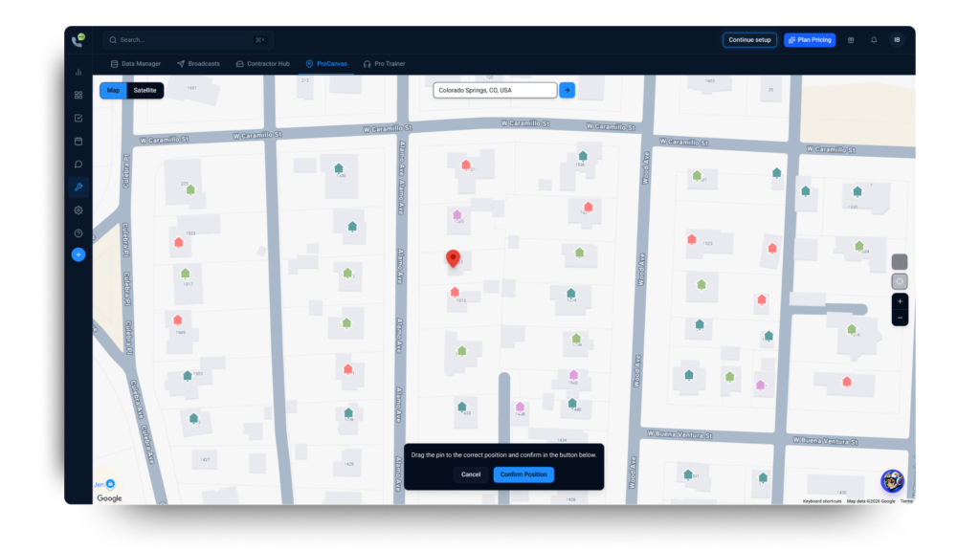Open the Contractor Hub tab

coord(262,64)
